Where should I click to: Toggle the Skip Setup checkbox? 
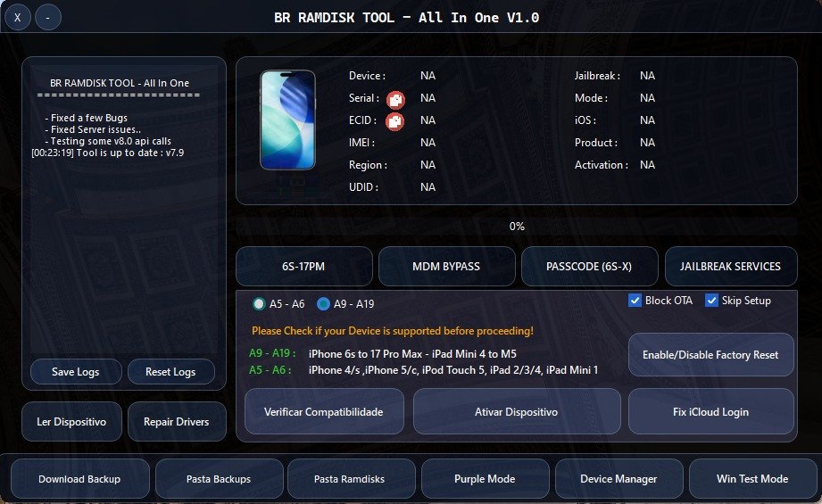(x=711, y=301)
